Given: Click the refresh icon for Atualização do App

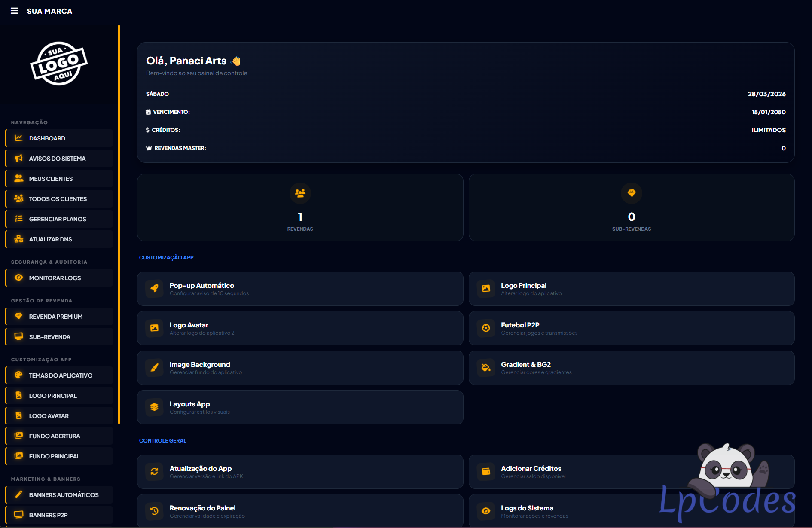Looking at the screenshot, I should point(154,472).
